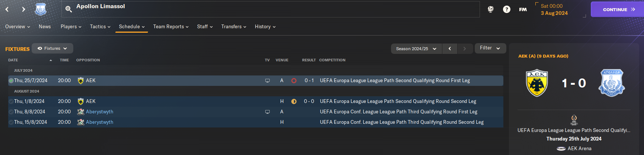Image resolution: width=644 pixels, height=155 pixels.
Task: Sort fixtures by the Date column header
Action: tap(13, 60)
